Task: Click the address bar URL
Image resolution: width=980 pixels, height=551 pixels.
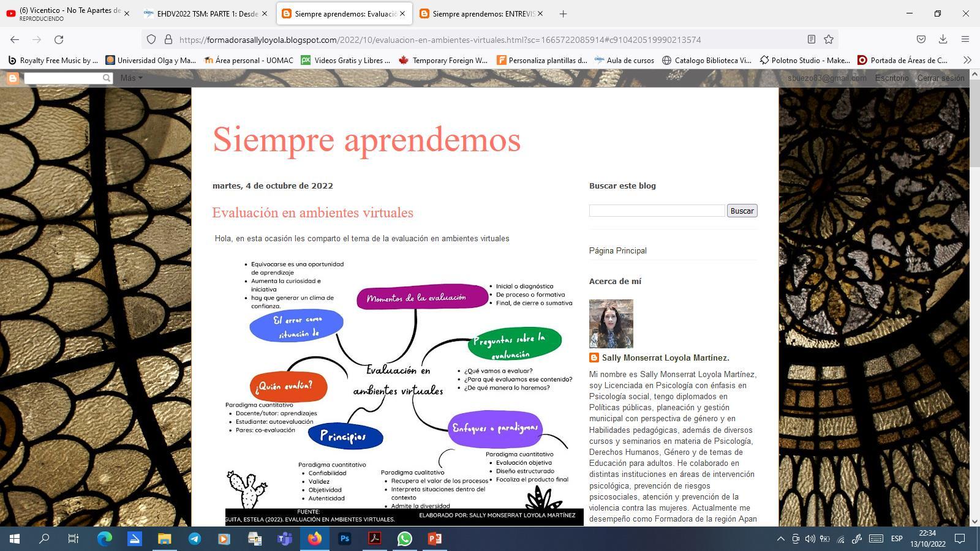Action: pyautogui.click(x=440, y=40)
